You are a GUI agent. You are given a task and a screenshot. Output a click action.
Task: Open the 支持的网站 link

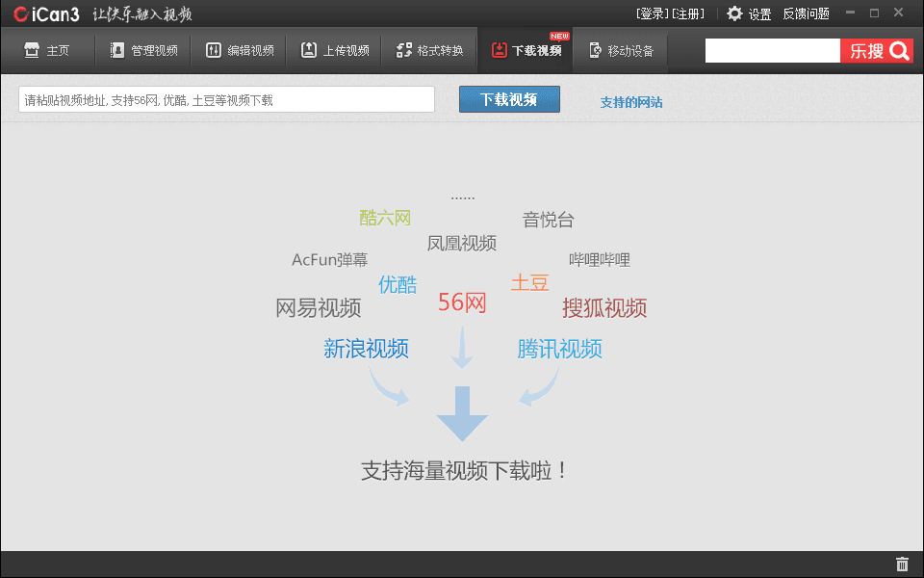[631, 102]
